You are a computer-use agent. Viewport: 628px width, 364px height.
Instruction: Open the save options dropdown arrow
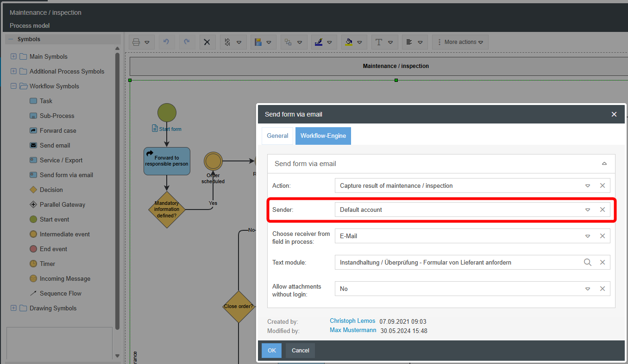pos(269,42)
